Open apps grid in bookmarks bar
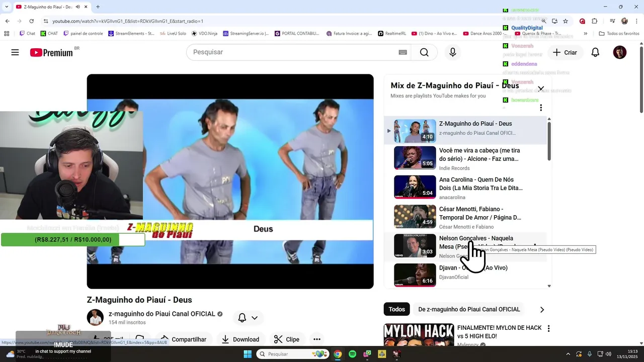 pos(7,34)
